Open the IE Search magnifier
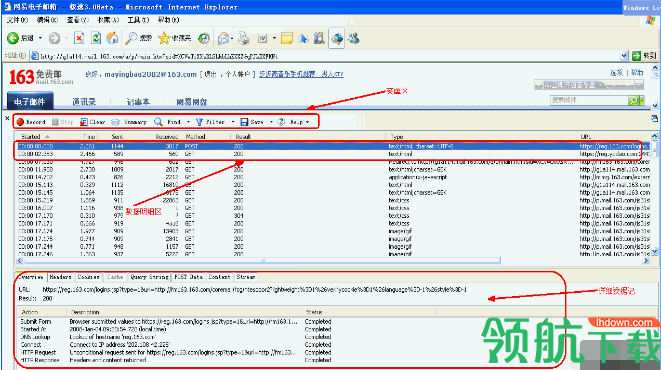The width and height of the screenshot is (661, 370). tap(139, 38)
